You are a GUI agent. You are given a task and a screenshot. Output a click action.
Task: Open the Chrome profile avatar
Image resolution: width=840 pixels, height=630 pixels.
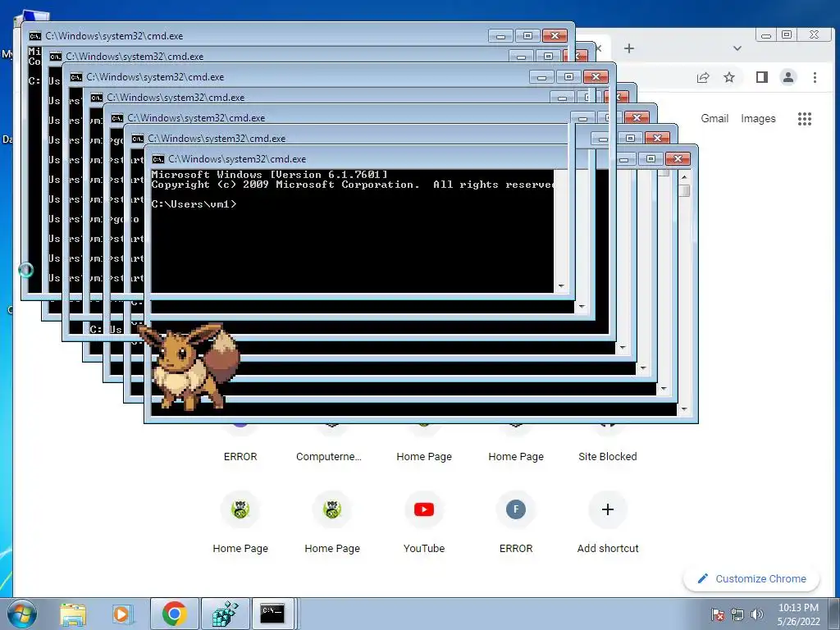coord(788,78)
